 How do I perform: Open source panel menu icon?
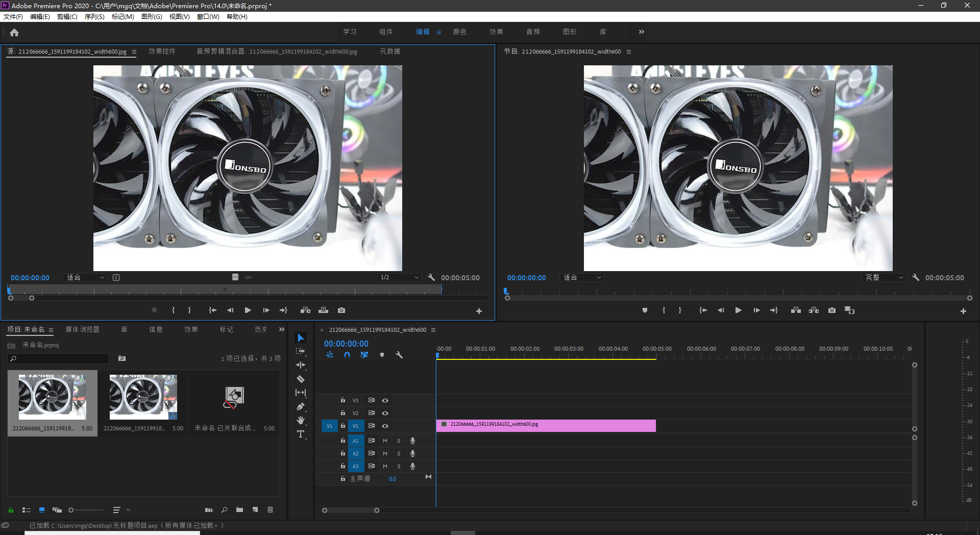click(x=134, y=52)
